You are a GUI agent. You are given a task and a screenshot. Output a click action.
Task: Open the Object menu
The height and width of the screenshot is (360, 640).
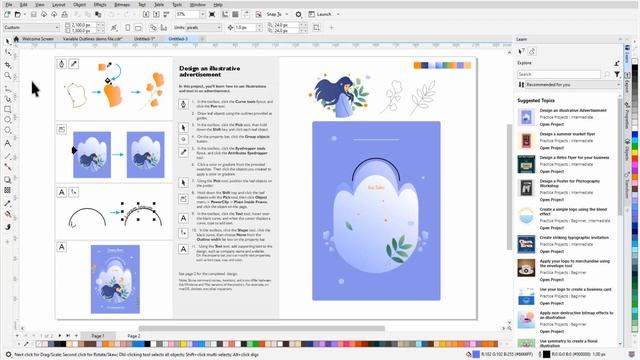click(80, 4)
